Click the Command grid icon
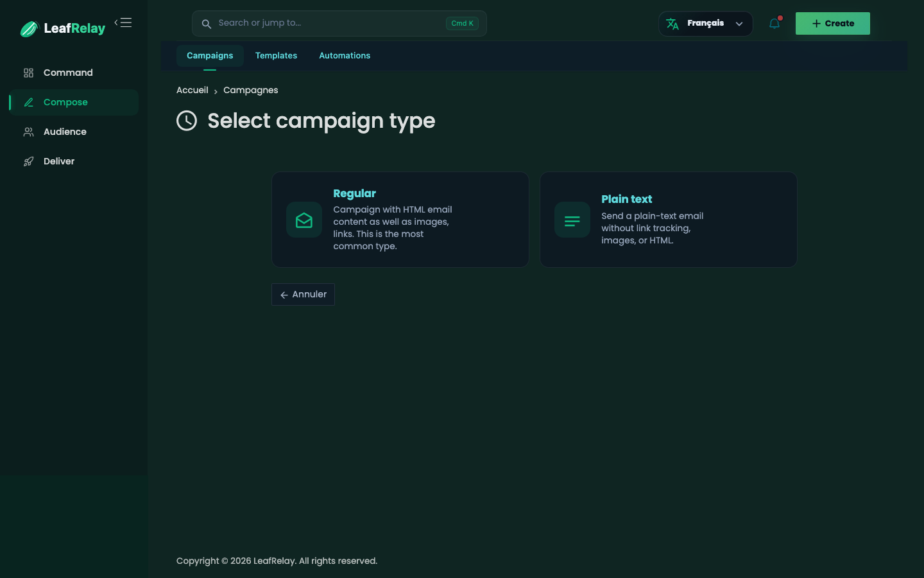Viewport: 924px width, 578px height. (x=28, y=73)
